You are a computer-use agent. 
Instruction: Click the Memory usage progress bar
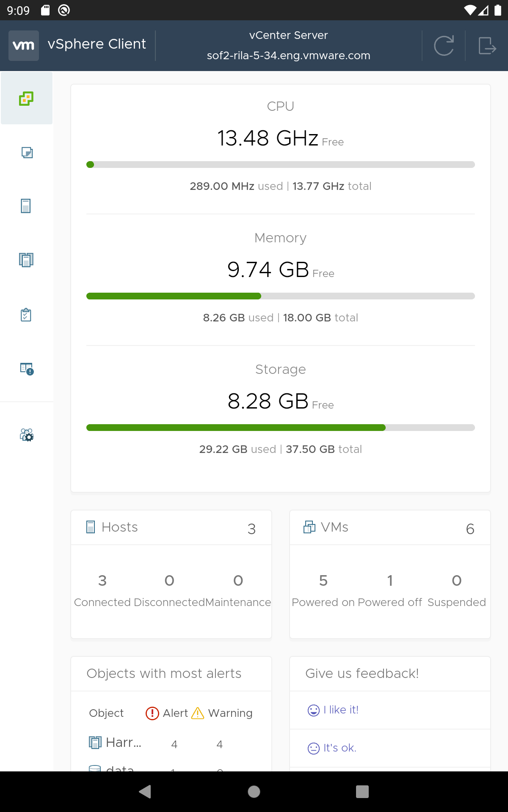(x=280, y=296)
